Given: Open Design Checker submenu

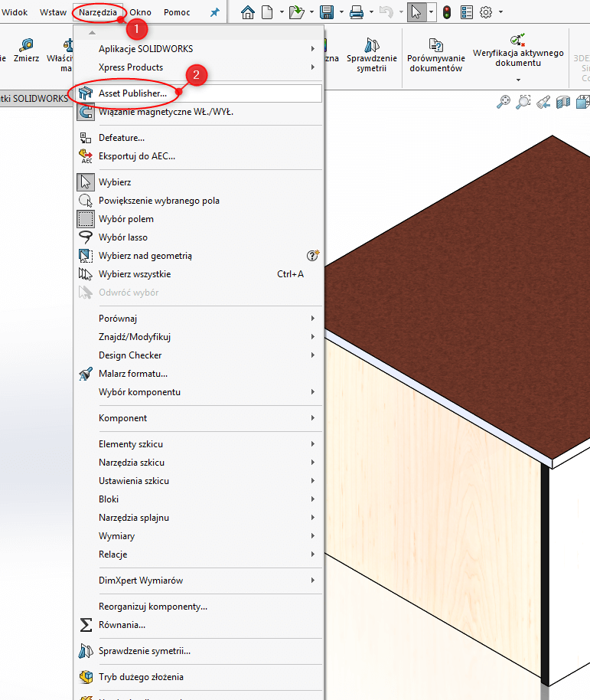Looking at the screenshot, I should click(x=199, y=355).
